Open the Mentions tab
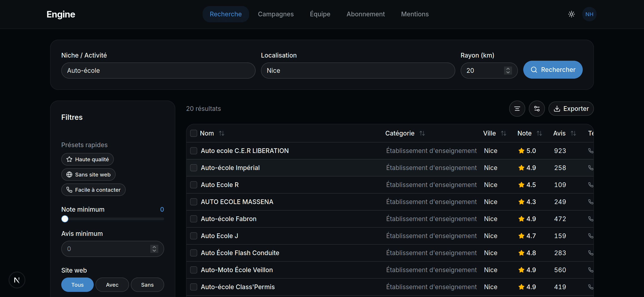Screen dimensions: 644x297 point(415,14)
